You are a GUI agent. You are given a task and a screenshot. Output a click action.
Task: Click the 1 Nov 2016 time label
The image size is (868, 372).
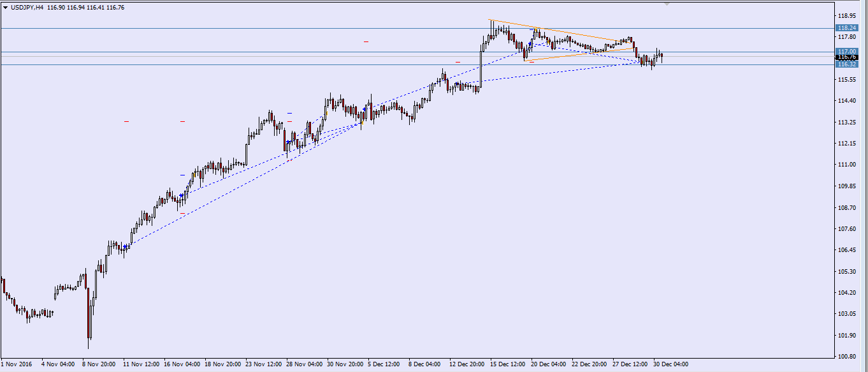(15, 364)
